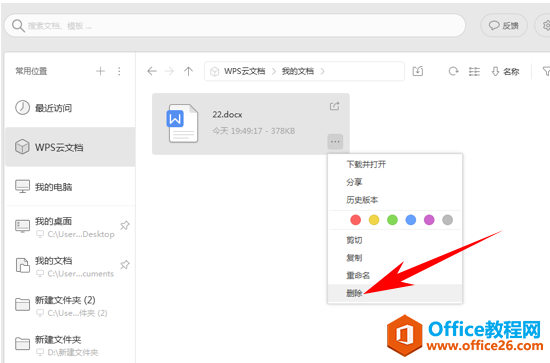The height and width of the screenshot is (363, 550).
Task: Select WPS云文档 in sidebar
Action: 70,147
